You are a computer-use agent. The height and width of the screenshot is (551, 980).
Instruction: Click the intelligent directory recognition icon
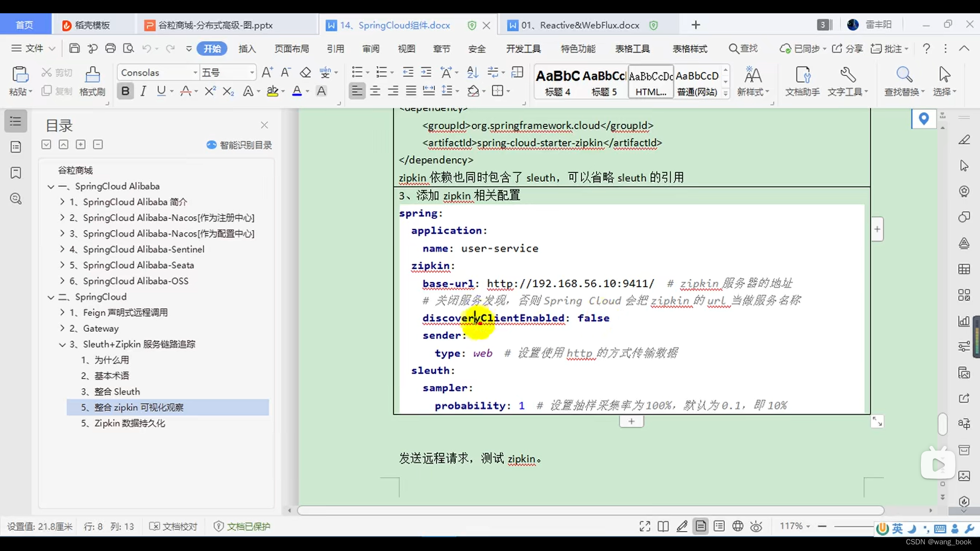211,145
